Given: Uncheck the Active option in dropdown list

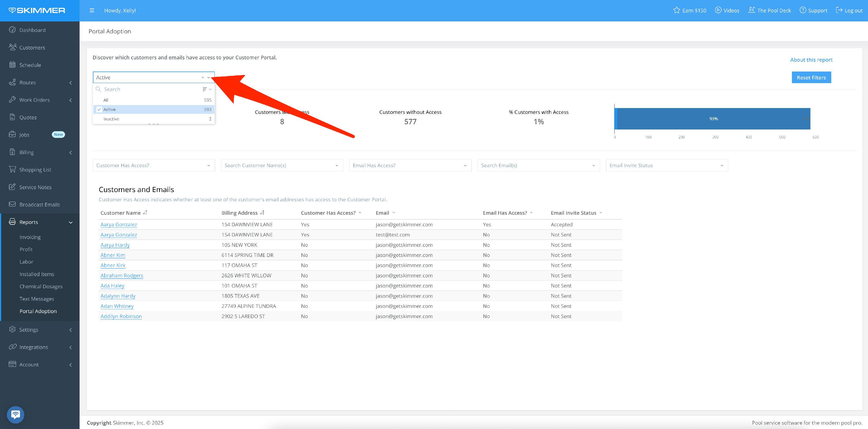Looking at the screenshot, I should [99, 109].
